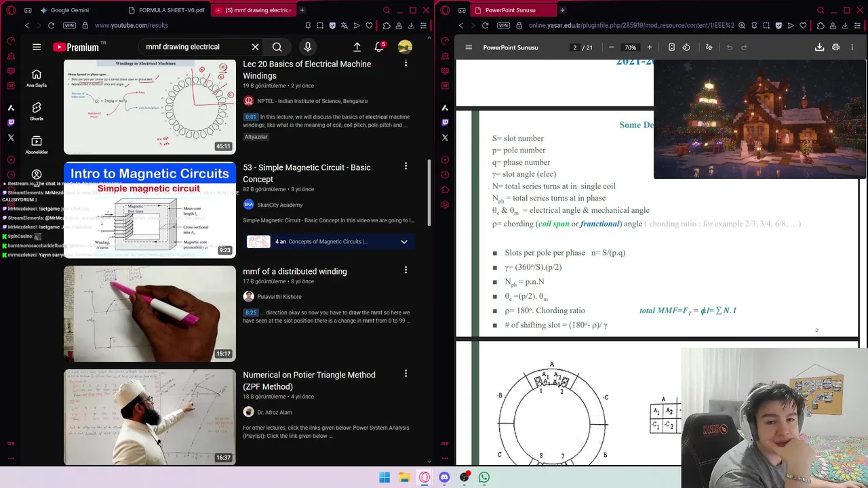
Task: Open the YouTube guide hamburger menu
Action: click(37, 47)
